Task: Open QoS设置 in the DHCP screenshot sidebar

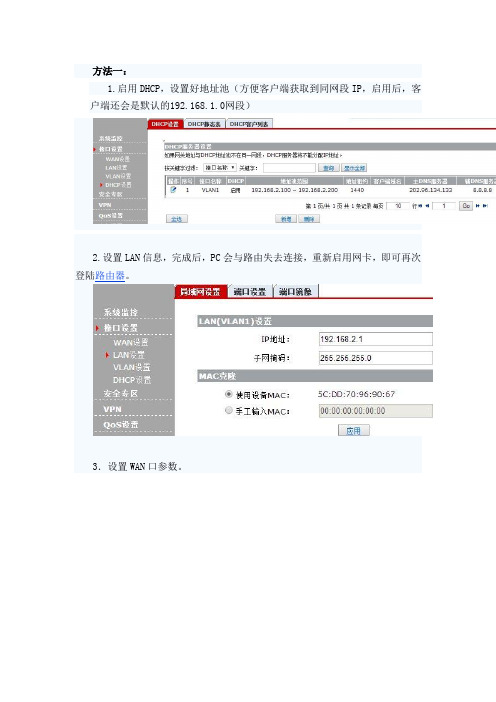Action: tap(111, 215)
